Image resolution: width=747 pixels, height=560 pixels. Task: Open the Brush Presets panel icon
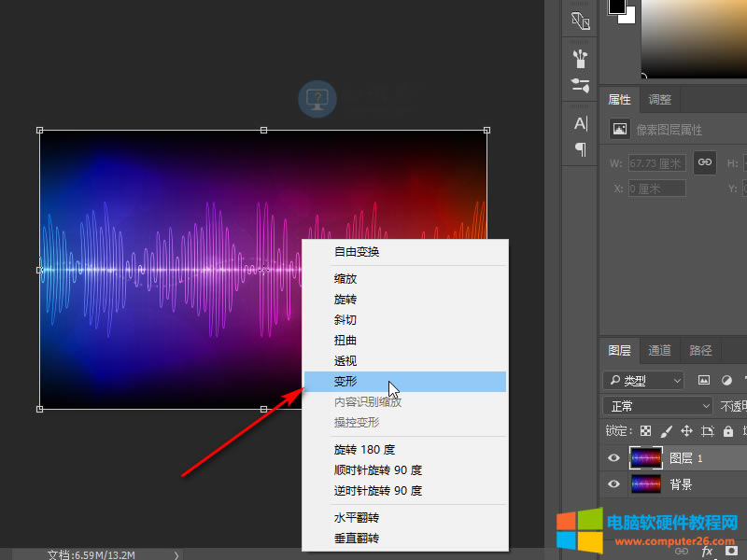pos(580,59)
